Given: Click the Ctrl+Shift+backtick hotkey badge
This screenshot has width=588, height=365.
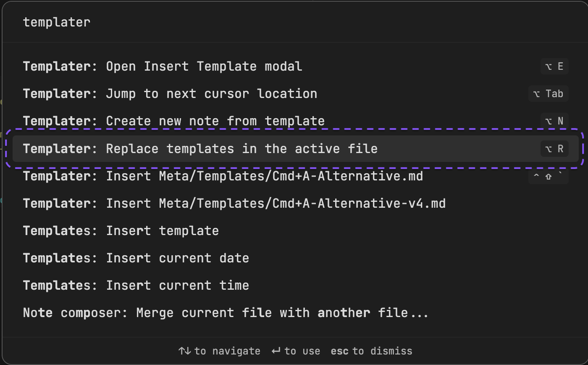Looking at the screenshot, I should click(x=548, y=177).
